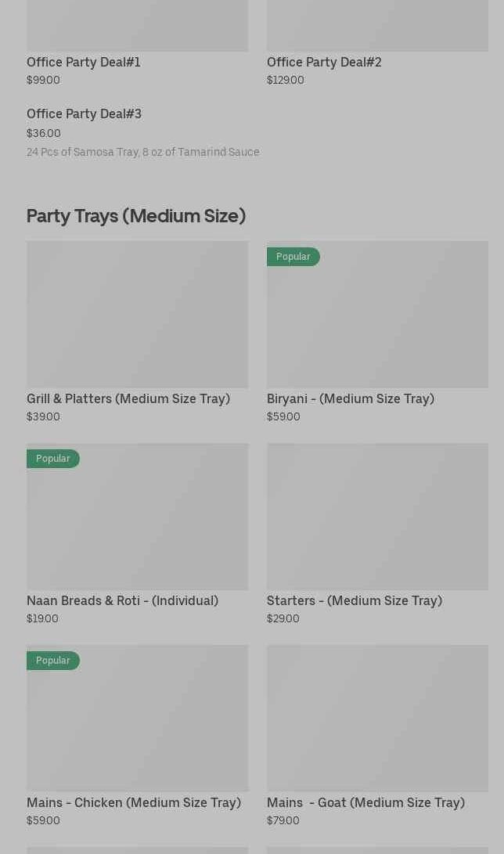504x854 pixels.
Task: Select the Mains Chicken tray image
Action: pos(137,724)
